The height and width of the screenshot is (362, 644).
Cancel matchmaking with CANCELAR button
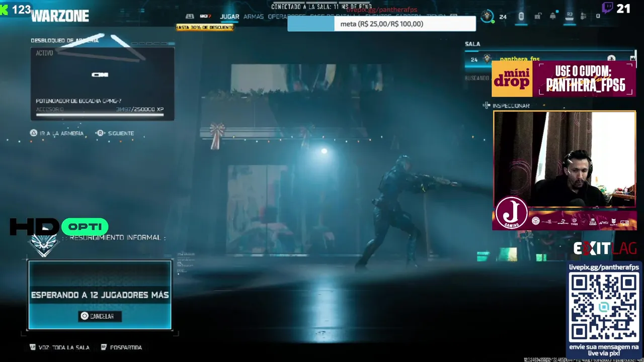click(x=100, y=316)
